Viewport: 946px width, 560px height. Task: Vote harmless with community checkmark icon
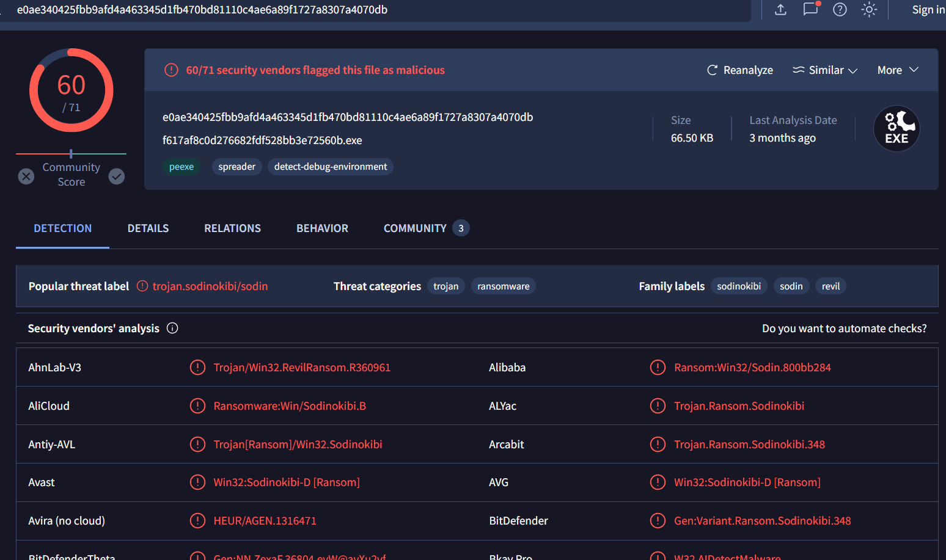point(117,176)
